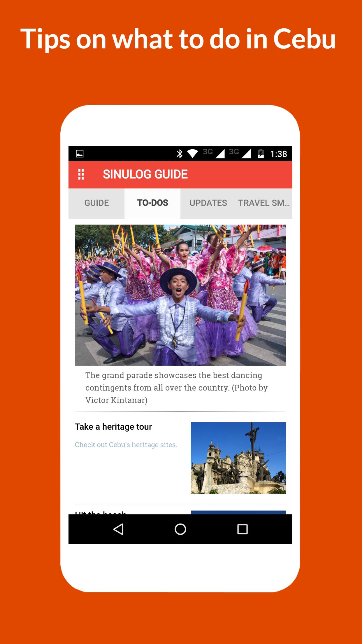The width and height of the screenshot is (362, 644).
Task: Open "Take a heritage tour" article
Action: coord(113,427)
